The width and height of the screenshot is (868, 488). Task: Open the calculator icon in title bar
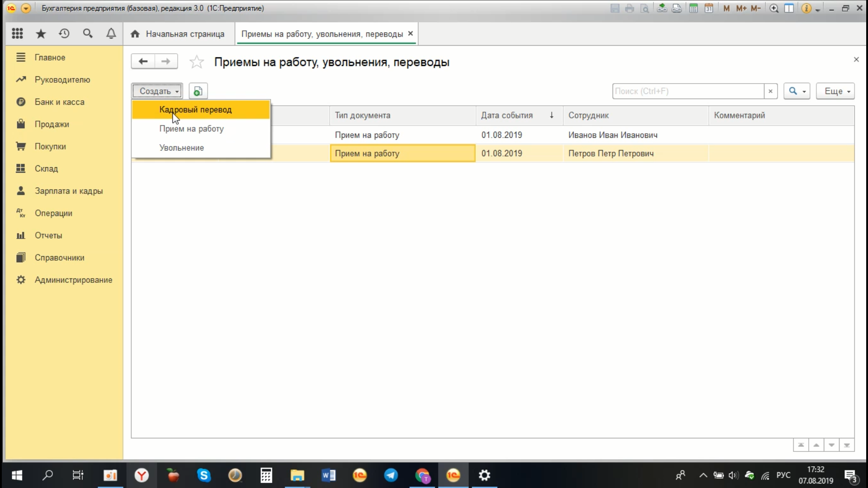point(693,8)
